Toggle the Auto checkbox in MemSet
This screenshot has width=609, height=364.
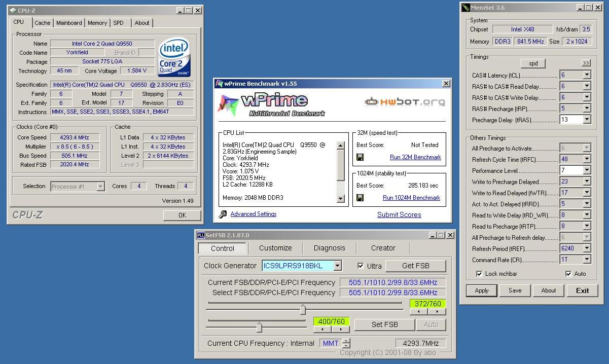[x=568, y=274]
